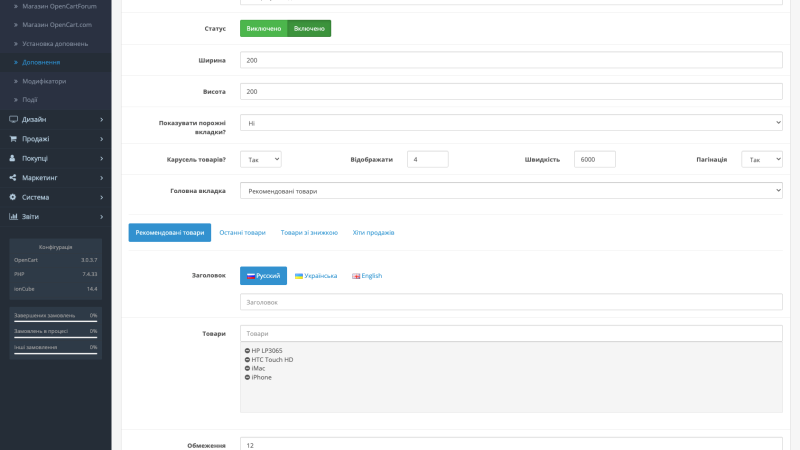Click the Маркетинг share icon
Viewport: 800px width, 450px height.
(x=13, y=178)
